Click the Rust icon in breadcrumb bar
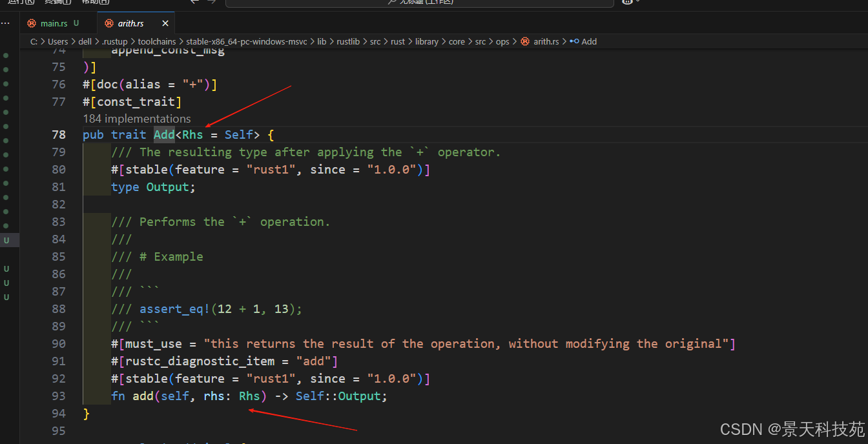This screenshot has height=444, width=868. pos(525,41)
